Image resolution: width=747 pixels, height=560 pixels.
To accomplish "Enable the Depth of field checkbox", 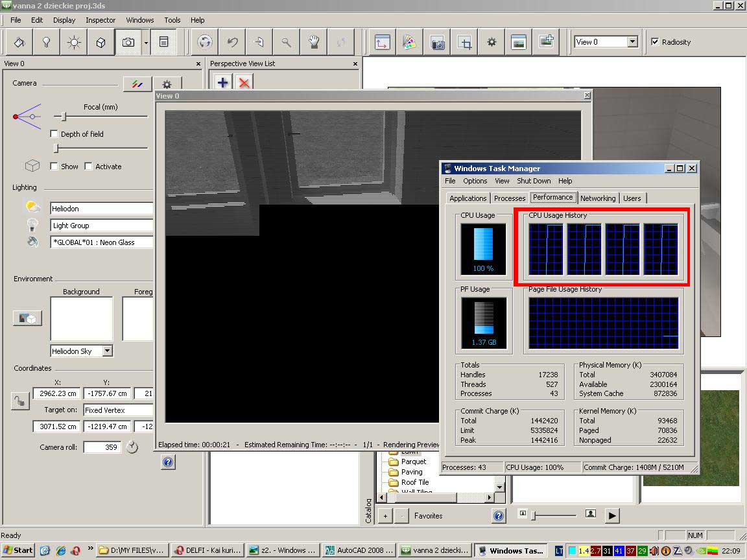I will click(x=54, y=134).
